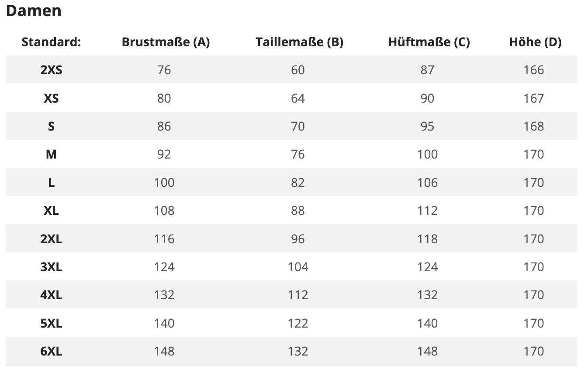Click the M size row label

coord(51,154)
